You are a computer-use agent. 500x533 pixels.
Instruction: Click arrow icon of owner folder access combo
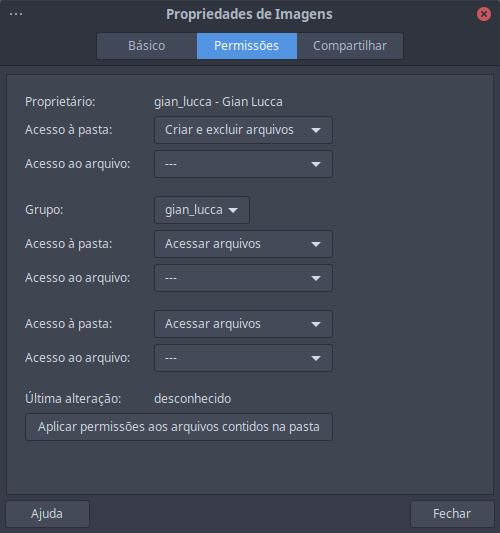[316, 130]
